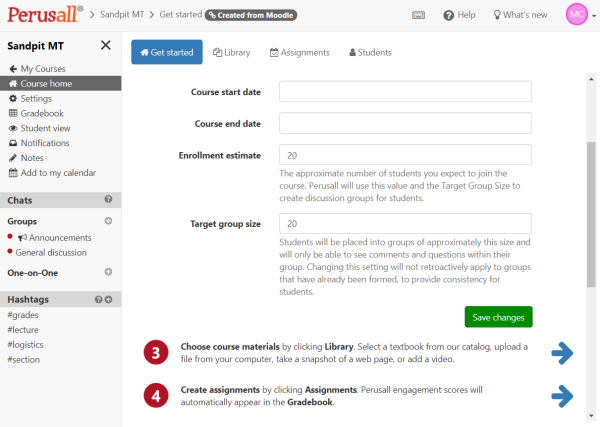
Task: Switch to the Library tab
Action: (232, 52)
